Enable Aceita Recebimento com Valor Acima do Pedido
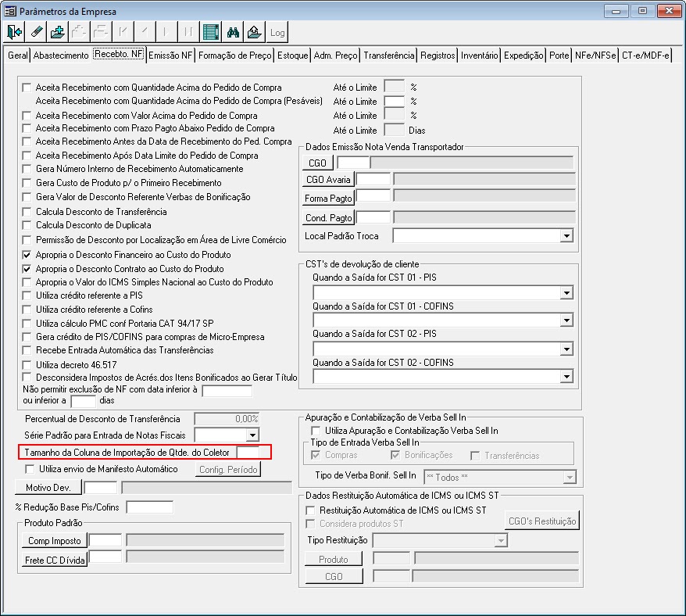The height and width of the screenshot is (616, 686). [27, 116]
